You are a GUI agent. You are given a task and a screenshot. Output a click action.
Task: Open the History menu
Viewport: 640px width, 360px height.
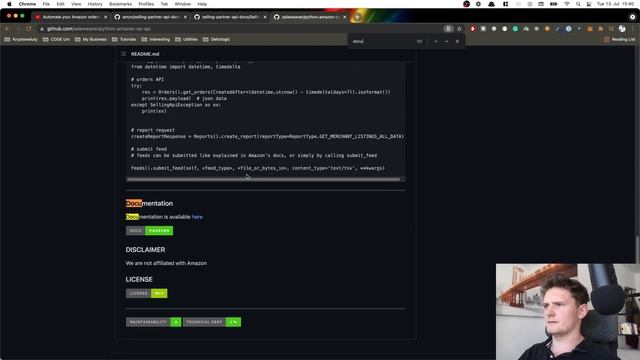[x=95, y=4]
